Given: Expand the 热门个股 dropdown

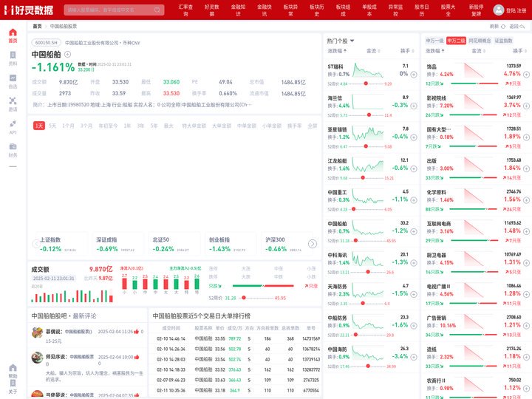Looking at the screenshot, I should [352, 41].
